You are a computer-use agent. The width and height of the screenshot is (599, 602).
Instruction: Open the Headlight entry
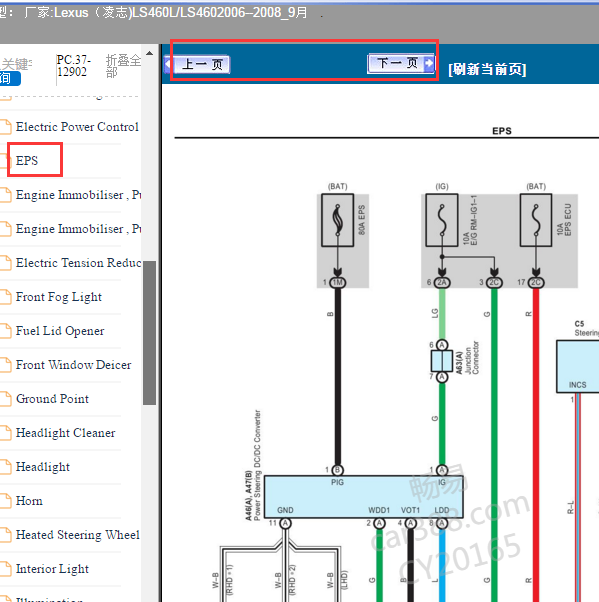click(43, 467)
